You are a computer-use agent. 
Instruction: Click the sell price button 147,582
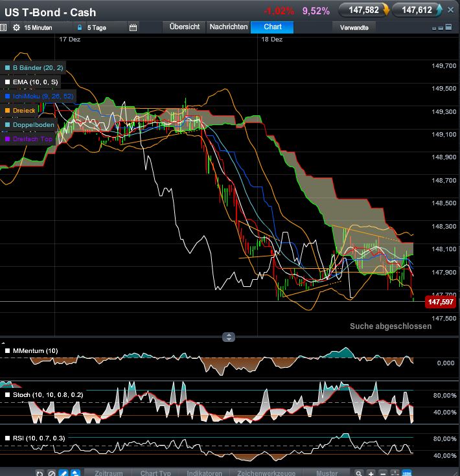coord(363,10)
